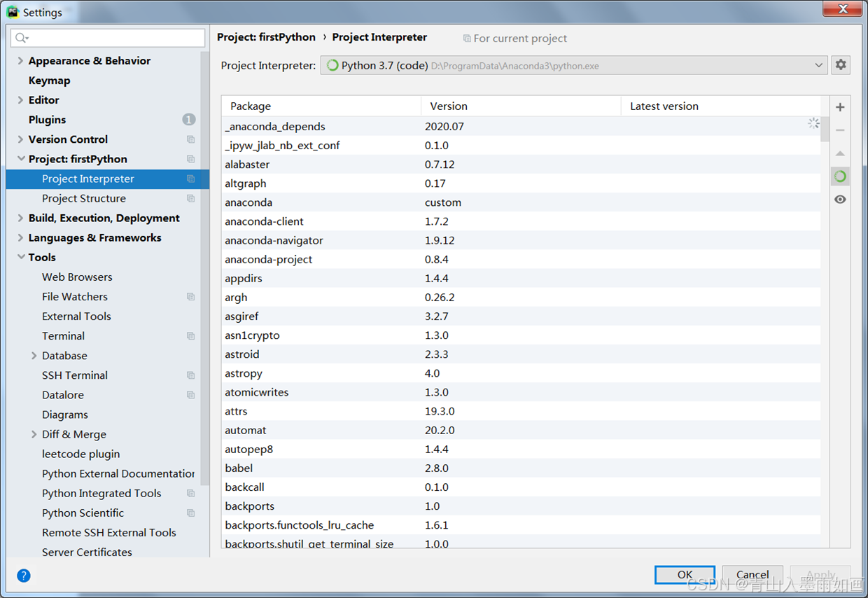The image size is (868, 598).
Task: Expand the Version Control section
Action: (20, 139)
